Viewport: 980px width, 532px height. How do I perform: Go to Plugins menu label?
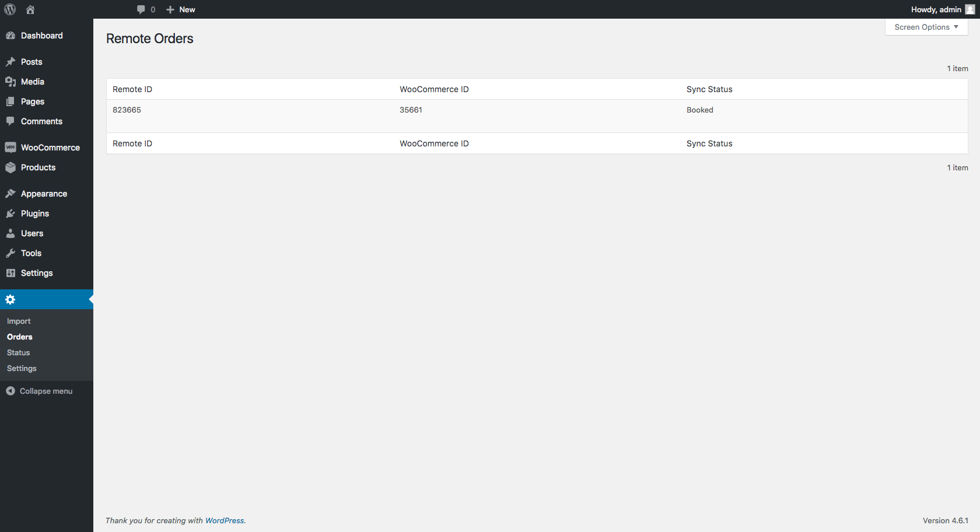click(35, 213)
